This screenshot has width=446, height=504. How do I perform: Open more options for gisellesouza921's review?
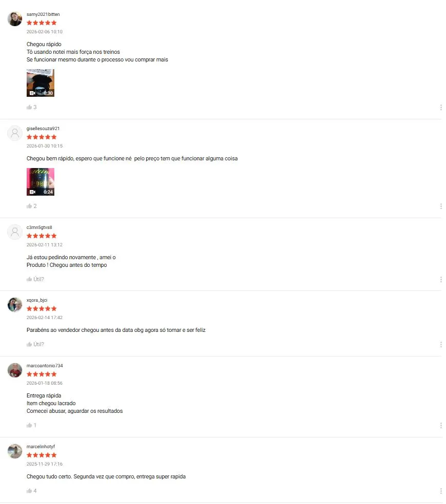pyautogui.click(x=440, y=206)
